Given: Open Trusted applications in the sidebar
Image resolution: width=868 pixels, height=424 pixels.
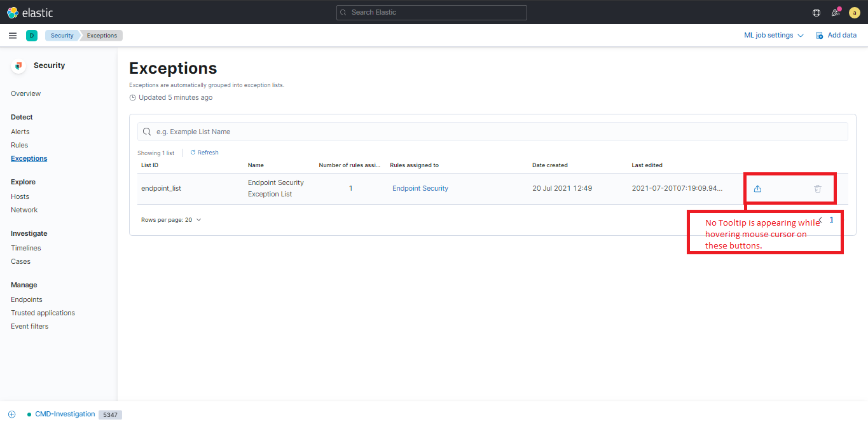Looking at the screenshot, I should point(43,313).
